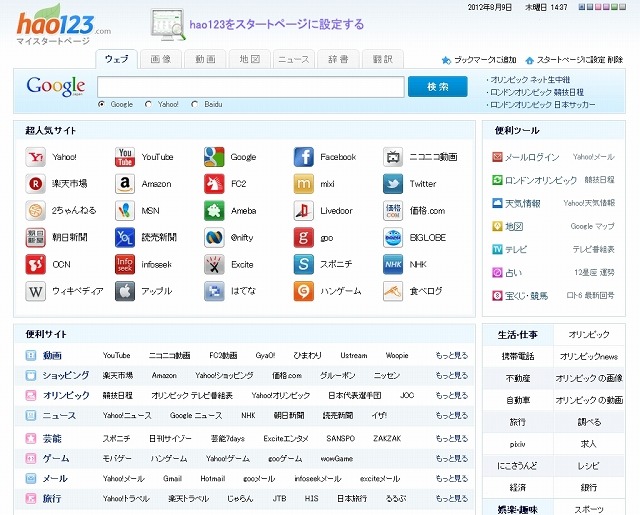Click the 朝日新聞 icon
Screen dimensions: 640x515
point(36,238)
